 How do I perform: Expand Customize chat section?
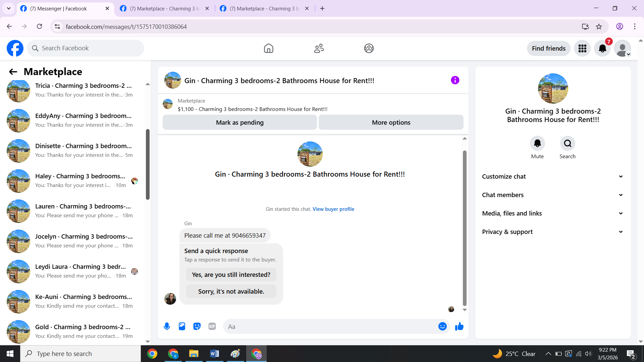[x=553, y=176]
